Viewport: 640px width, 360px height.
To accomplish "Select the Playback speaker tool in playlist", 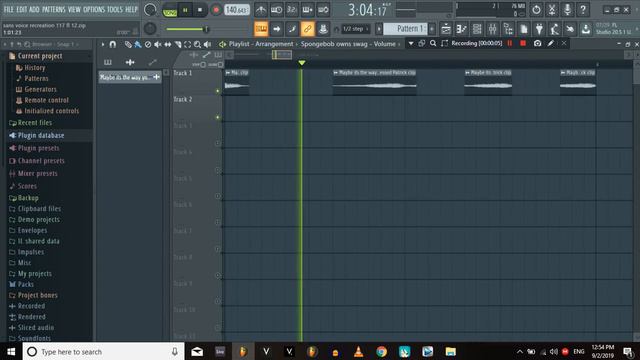I will tap(207, 44).
